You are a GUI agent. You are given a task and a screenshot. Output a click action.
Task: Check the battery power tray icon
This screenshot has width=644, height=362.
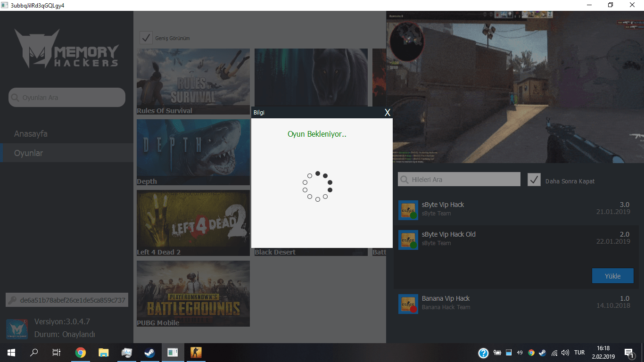pyautogui.click(x=497, y=353)
